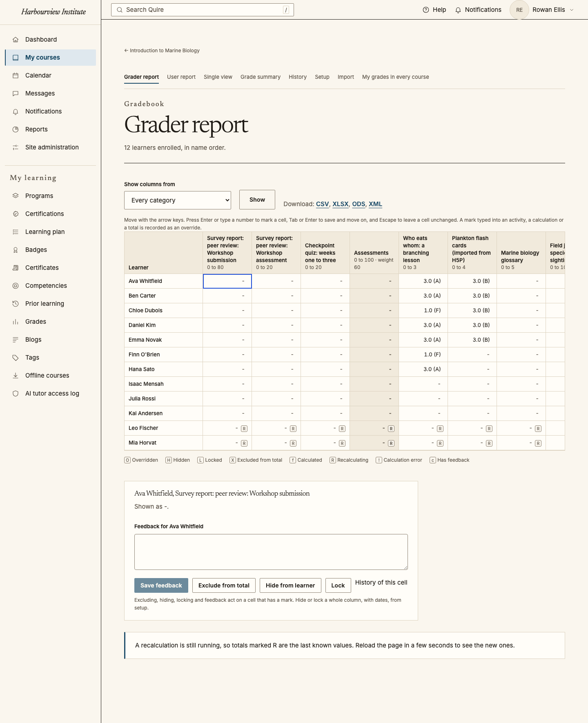Click the sidebar Notifications bell icon
Viewport: 588px width, 723px height.
coord(16,111)
